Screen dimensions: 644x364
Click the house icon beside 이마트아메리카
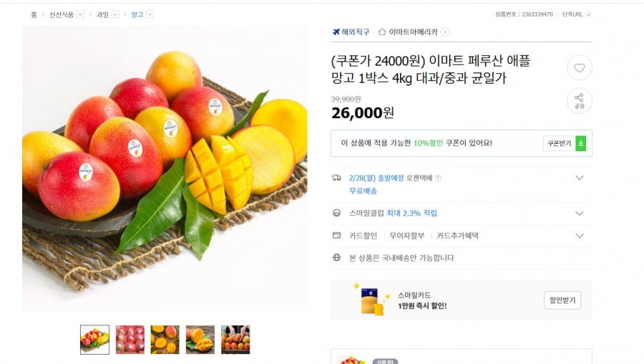tap(382, 32)
